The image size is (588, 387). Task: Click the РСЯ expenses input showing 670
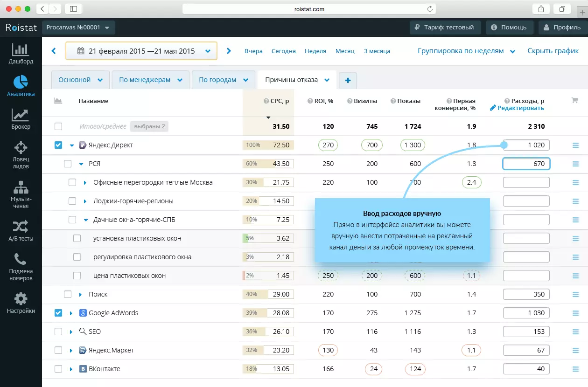526,164
